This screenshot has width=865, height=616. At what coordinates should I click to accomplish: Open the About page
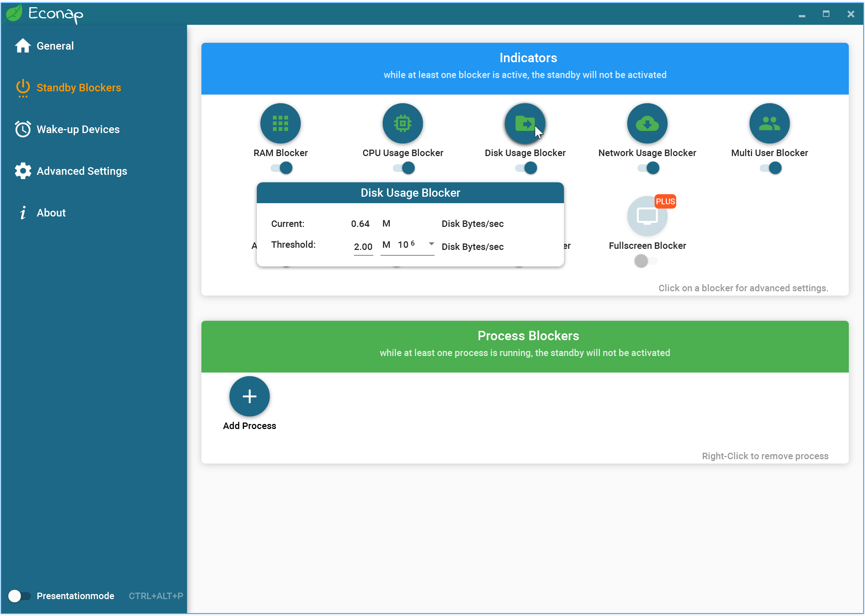(x=51, y=213)
